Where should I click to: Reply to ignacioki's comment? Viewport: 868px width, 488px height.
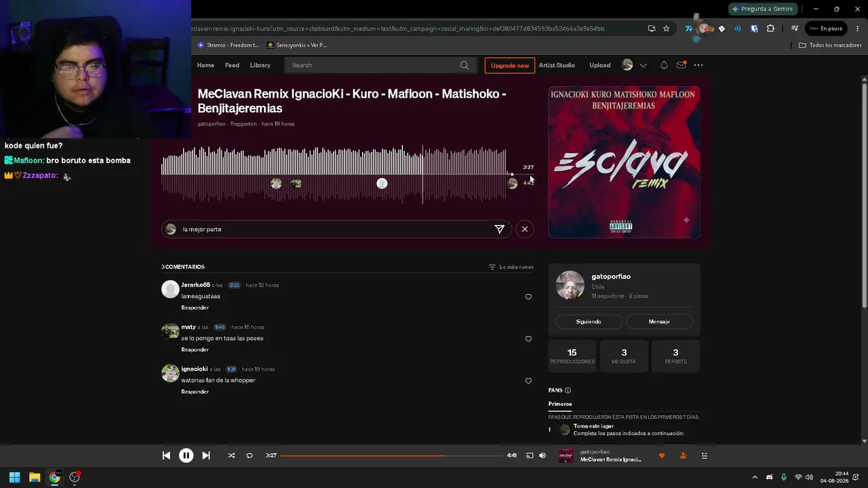(195, 392)
